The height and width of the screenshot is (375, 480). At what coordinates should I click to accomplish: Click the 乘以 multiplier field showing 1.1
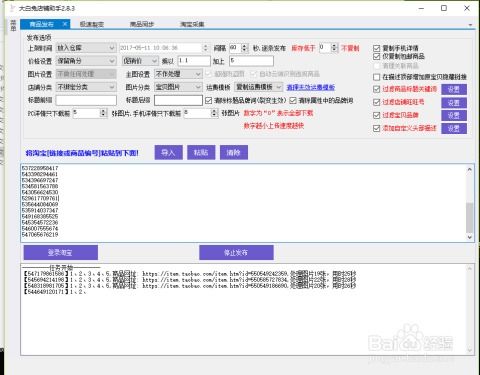(x=194, y=61)
